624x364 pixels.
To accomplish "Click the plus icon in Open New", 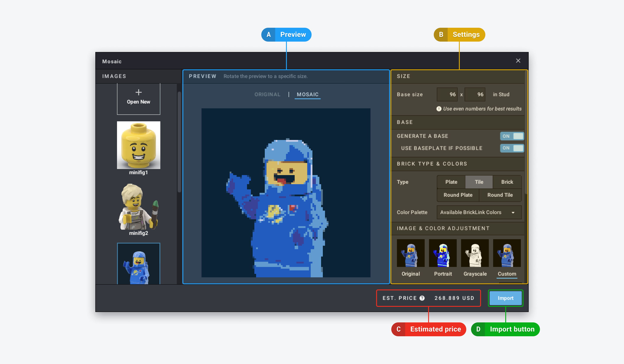I will [x=138, y=92].
